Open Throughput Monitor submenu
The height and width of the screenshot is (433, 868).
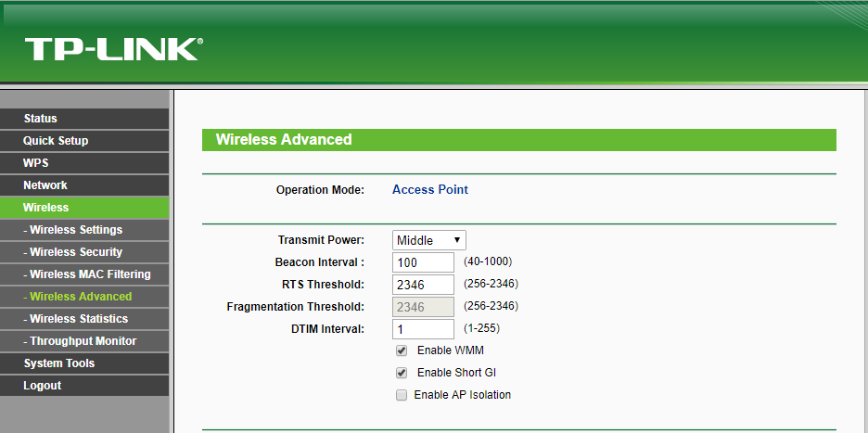coord(84,341)
